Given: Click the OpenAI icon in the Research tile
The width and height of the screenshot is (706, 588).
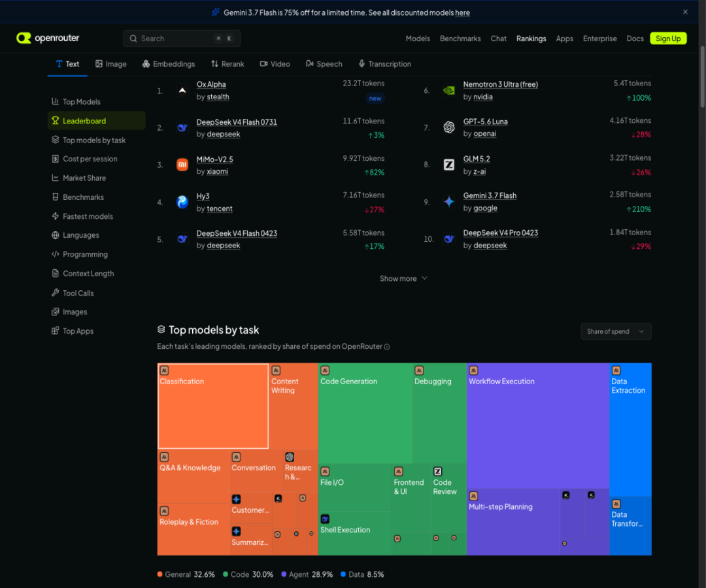Looking at the screenshot, I should (290, 457).
